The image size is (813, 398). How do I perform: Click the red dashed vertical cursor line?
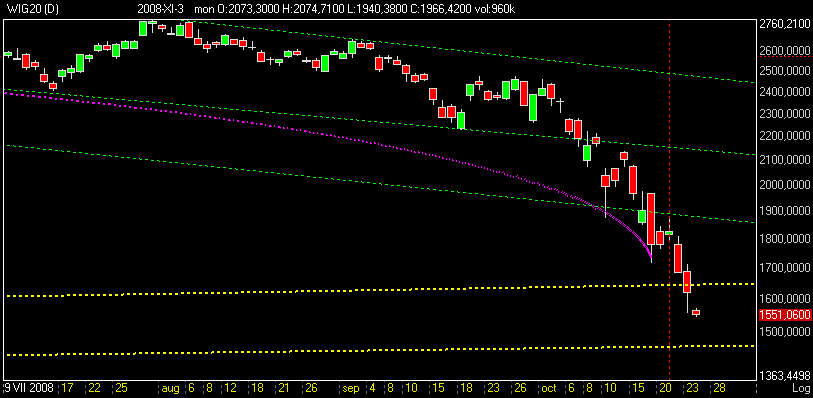coord(669,200)
